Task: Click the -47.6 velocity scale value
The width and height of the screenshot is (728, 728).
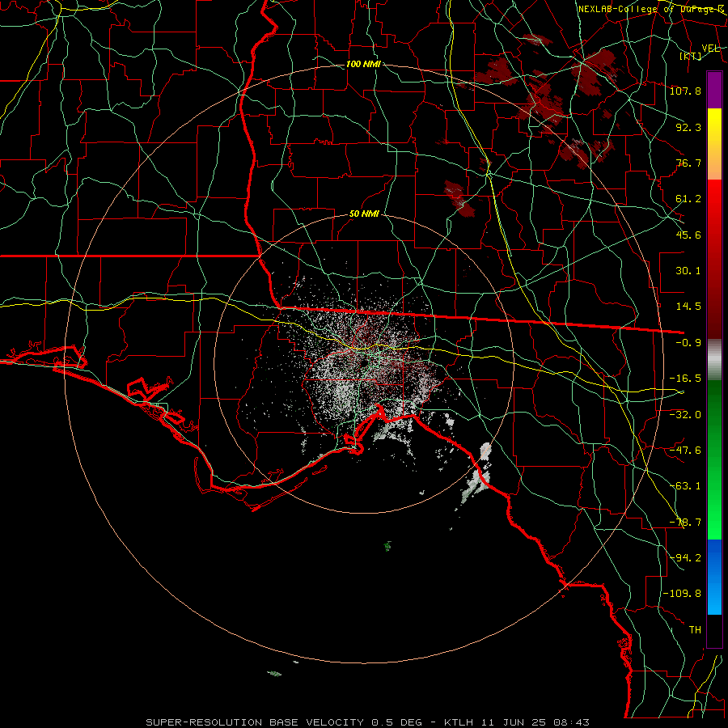Action: (x=685, y=451)
